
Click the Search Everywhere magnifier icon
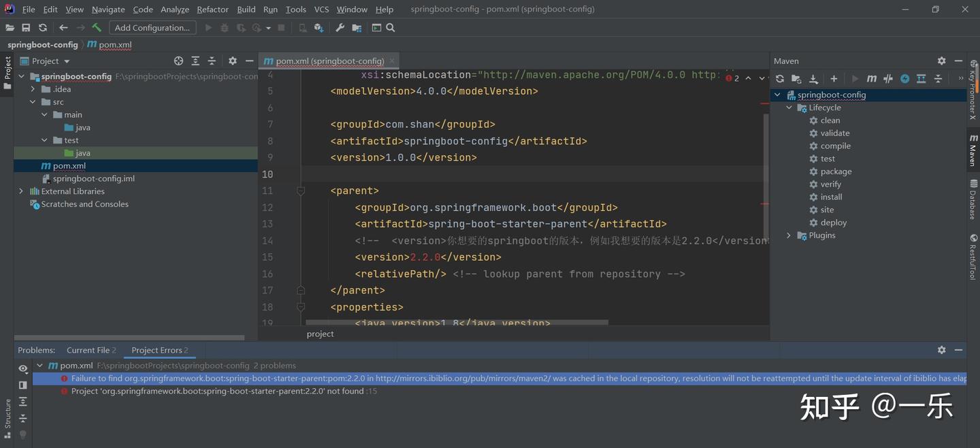391,28
